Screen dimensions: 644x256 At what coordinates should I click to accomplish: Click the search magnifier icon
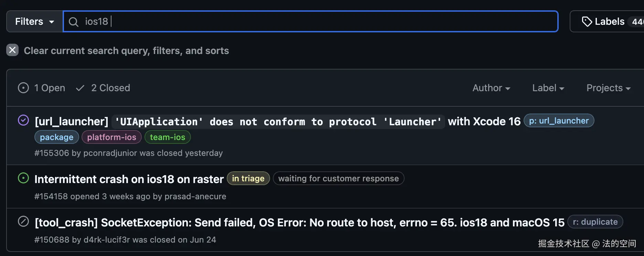pos(73,22)
